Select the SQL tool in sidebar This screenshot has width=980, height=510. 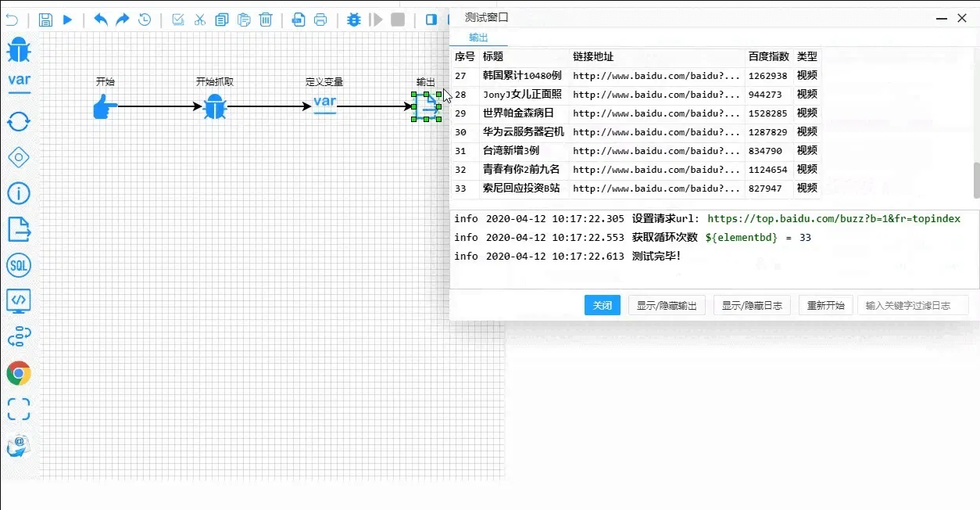pos(19,266)
